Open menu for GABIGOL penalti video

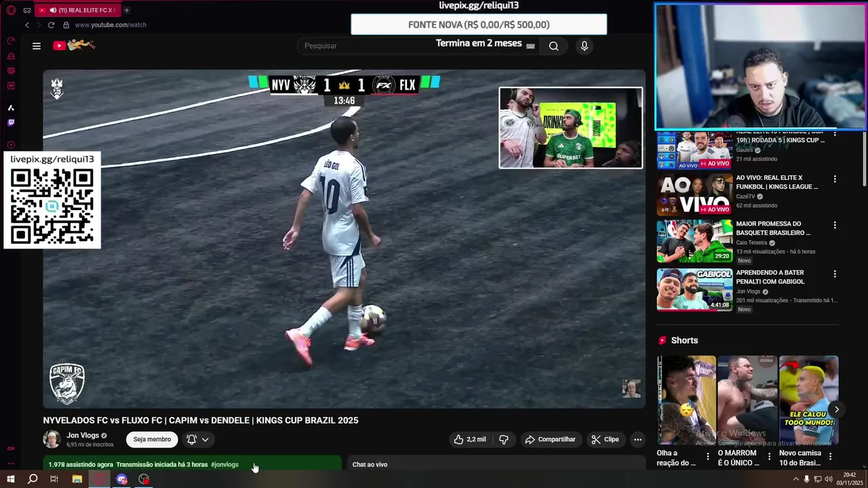coord(835,274)
